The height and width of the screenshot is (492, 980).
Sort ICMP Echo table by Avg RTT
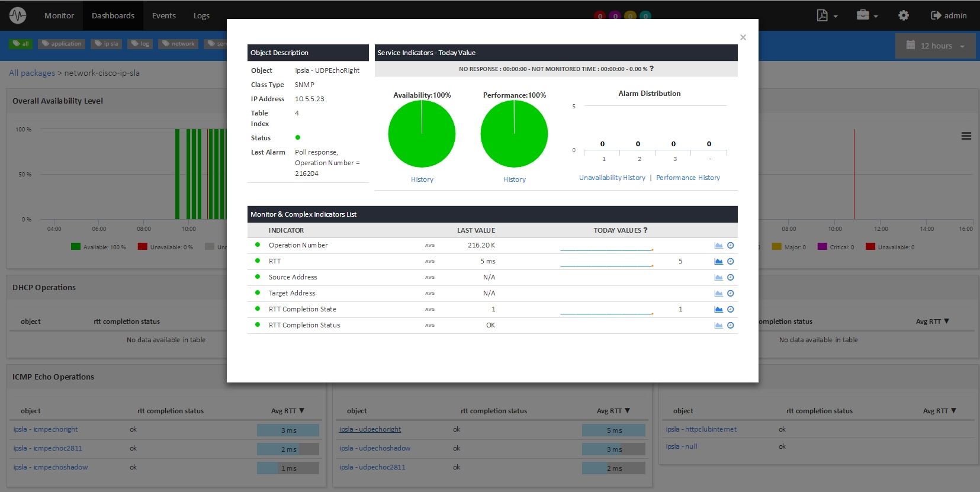click(x=288, y=411)
